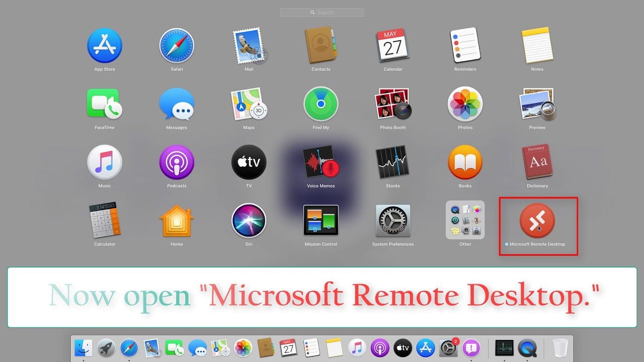This screenshot has width=644, height=362.
Task: Open the Dictionary app
Action: pyautogui.click(x=537, y=162)
